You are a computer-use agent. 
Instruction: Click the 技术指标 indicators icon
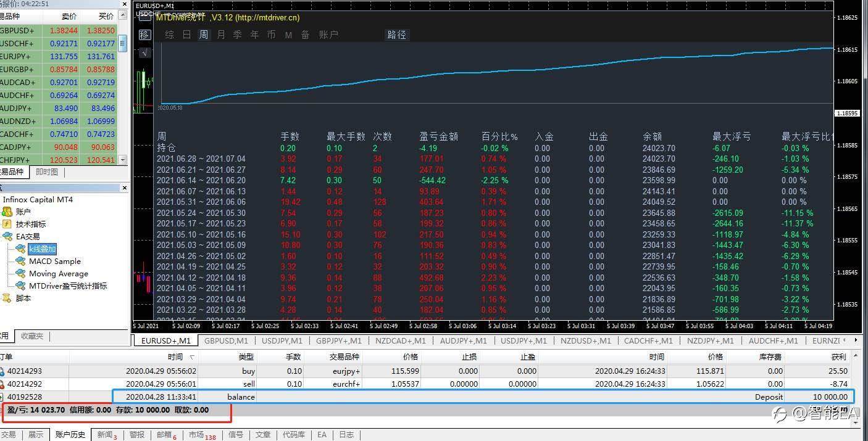tap(7, 224)
